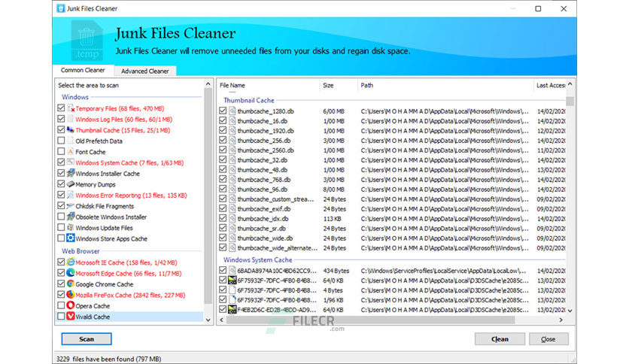The height and width of the screenshot is (364, 629).
Task: Click the file list scroll-right arrow
Action: click(561, 320)
